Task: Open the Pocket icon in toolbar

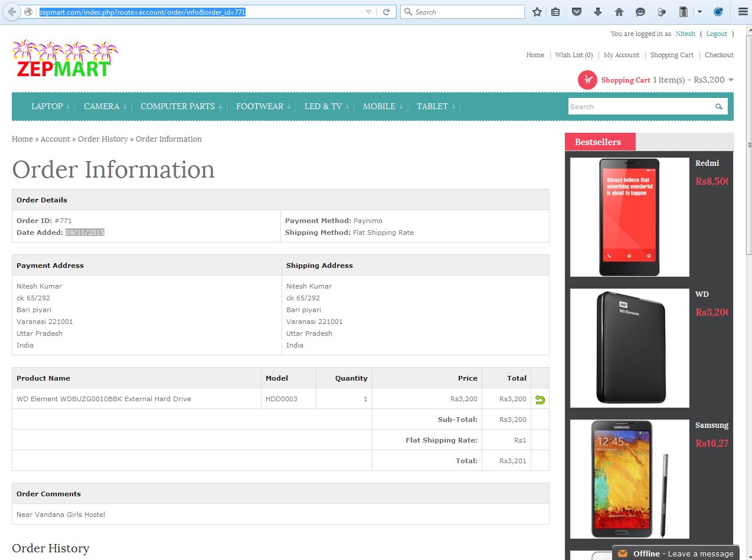Action: click(x=577, y=12)
